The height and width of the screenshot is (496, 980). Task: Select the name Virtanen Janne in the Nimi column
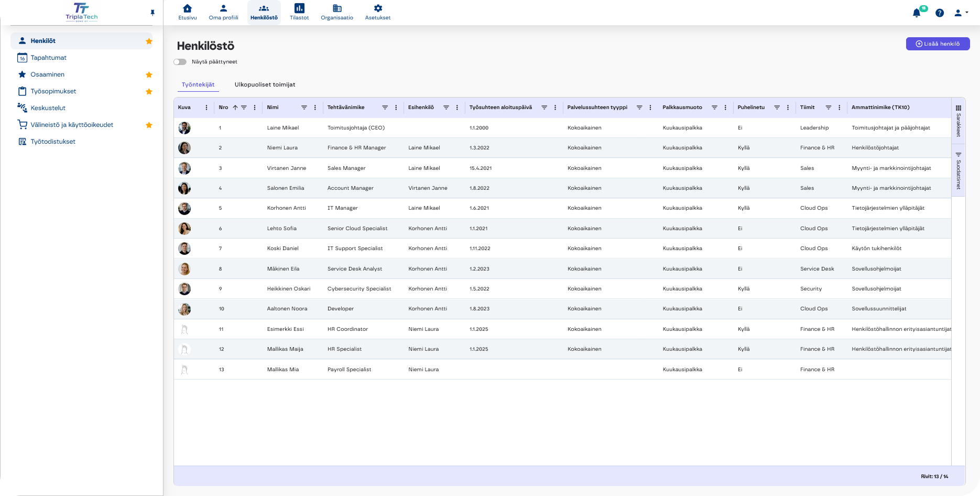click(x=287, y=168)
